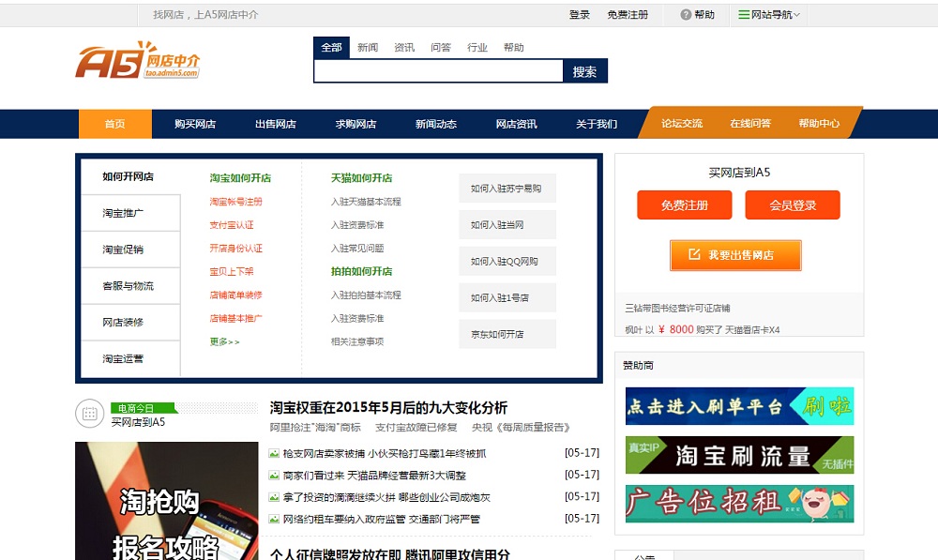938x560 pixels.
Task: Open 购买网店 in the navigation bar
Action: coord(195,124)
